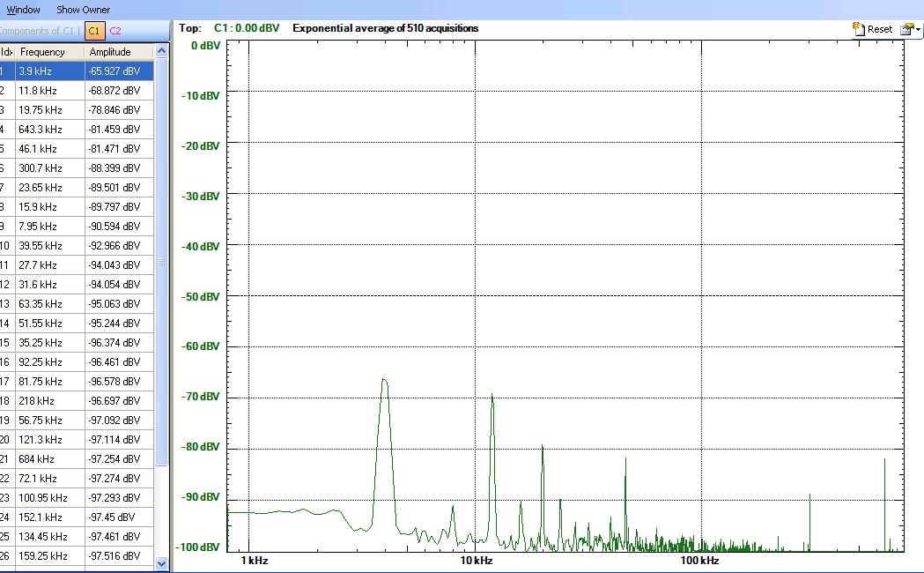Screen dimensions: 924x573
Task: Click the 0 dBV axis label
Action: pos(205,45)
